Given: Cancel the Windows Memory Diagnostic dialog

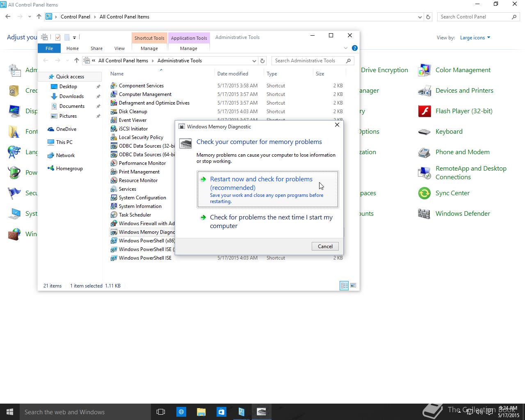Looking at the screenshot, I should 325,246.
